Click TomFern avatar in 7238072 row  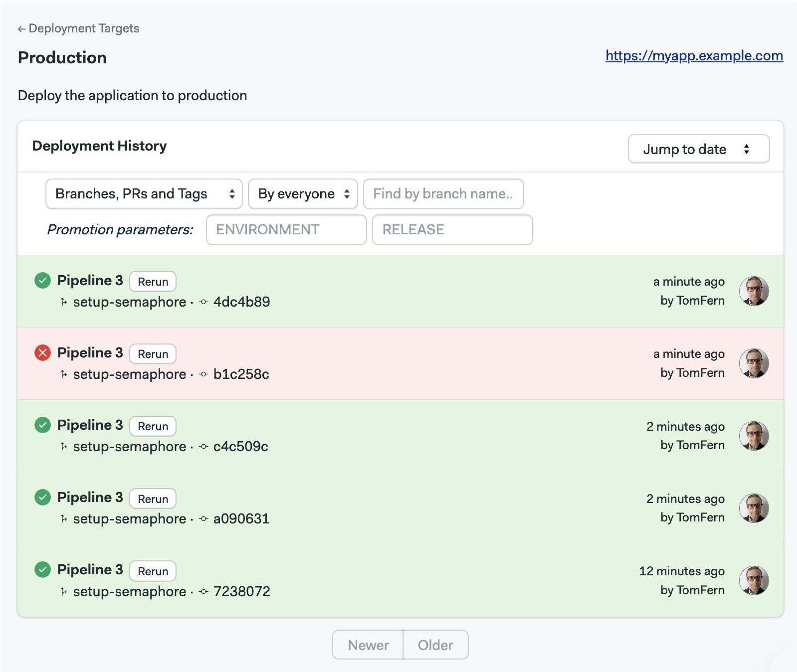point(754,581)
